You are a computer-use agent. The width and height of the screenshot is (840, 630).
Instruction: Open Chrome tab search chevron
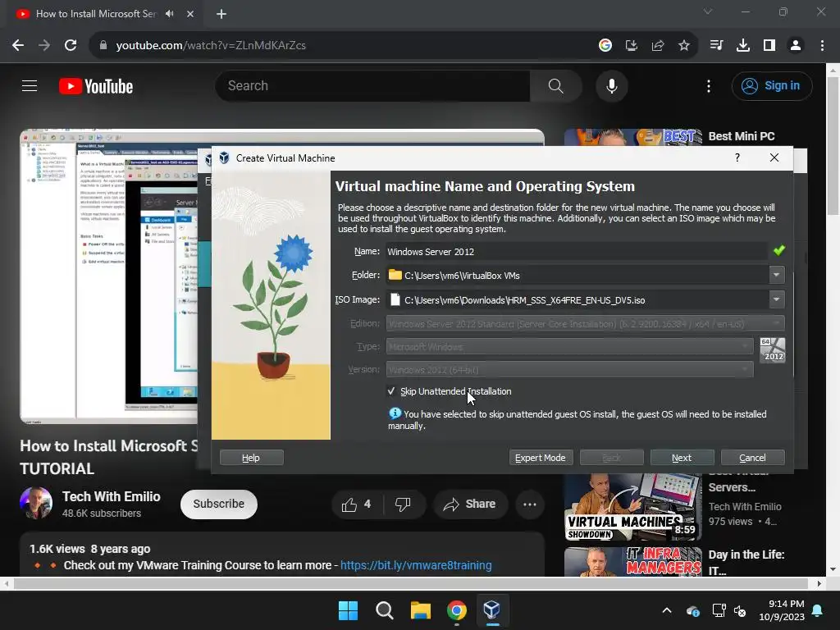[708, 11]
